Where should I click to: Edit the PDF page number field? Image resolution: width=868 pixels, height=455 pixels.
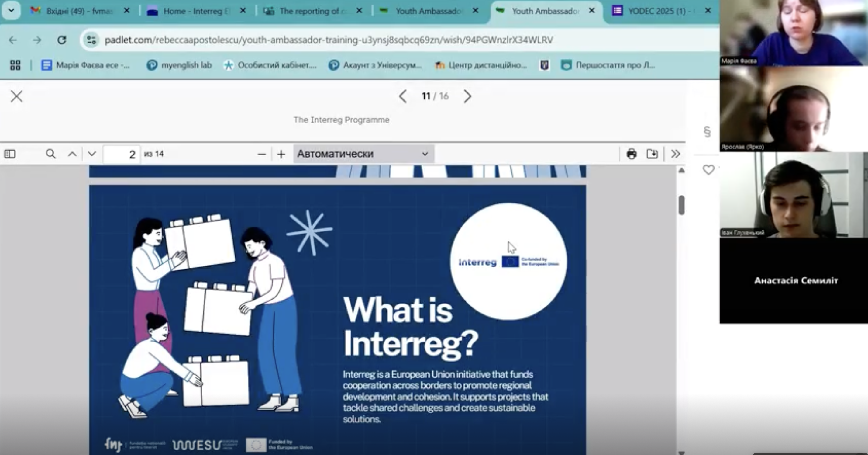121,154
